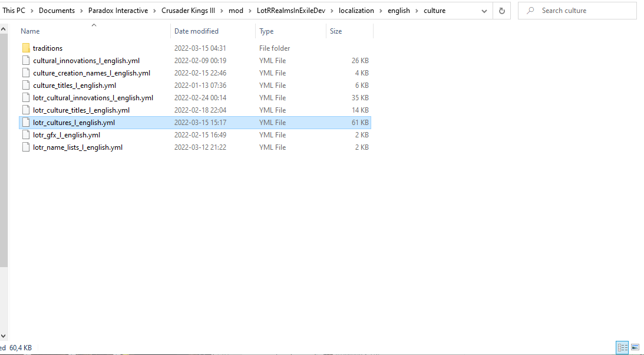The height and width of the screenshot is (355, 644).
Task: Select culture_titles_l_english.yml file name
Action: [74, 85]
